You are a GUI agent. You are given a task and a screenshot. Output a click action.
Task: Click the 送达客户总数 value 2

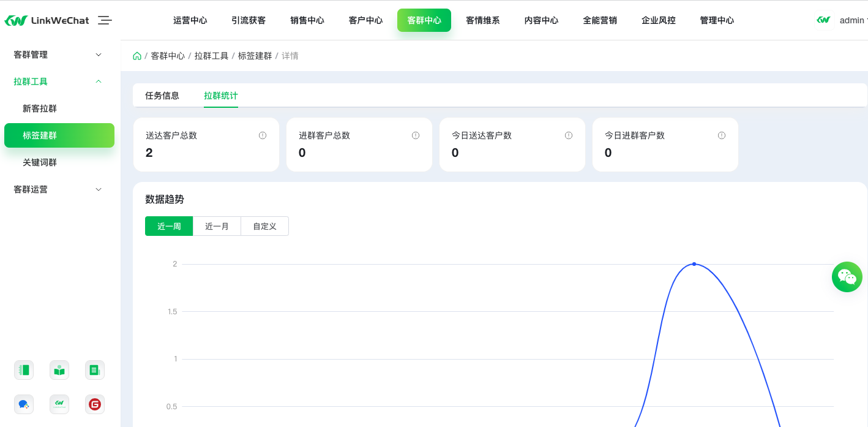click(149, 153)
